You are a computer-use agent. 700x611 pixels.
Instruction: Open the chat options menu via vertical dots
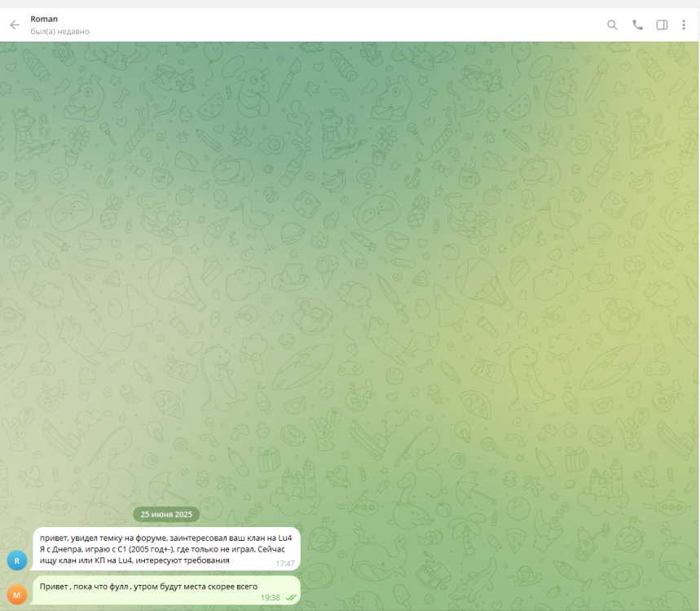(x=683, y=24)
